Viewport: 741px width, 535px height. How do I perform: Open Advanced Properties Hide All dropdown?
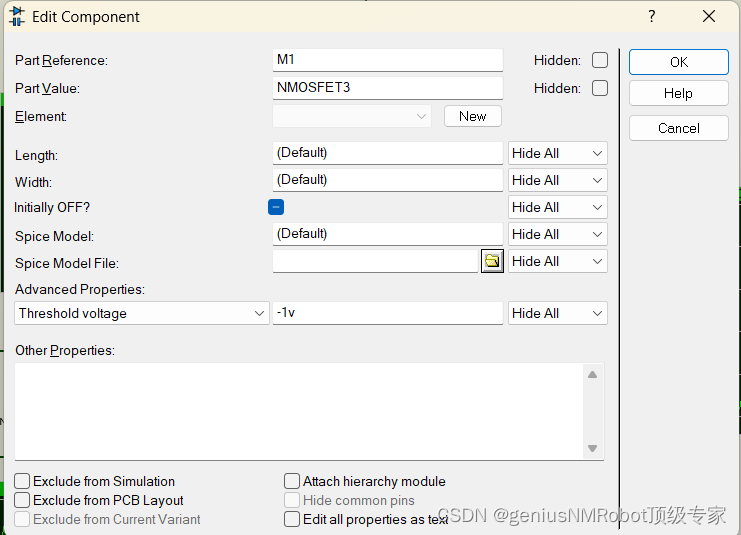(x=558, y=313)
